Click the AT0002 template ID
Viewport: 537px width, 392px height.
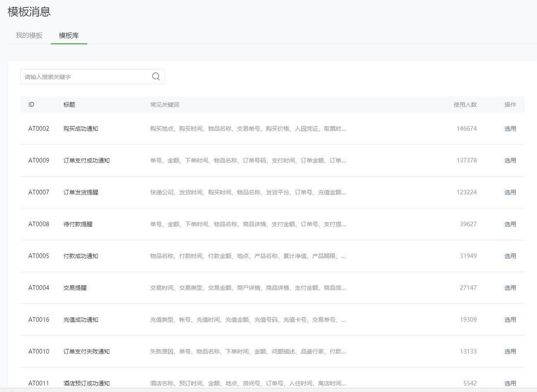pos(39,129)
